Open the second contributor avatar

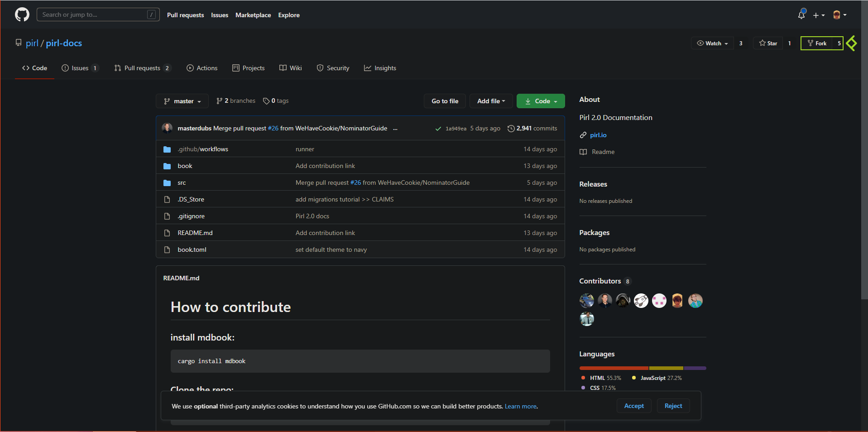point(605,301)
